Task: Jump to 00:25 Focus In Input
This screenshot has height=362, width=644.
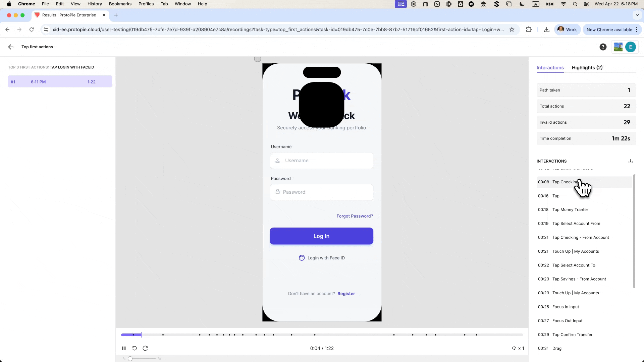Action: [x=584, y=307]
